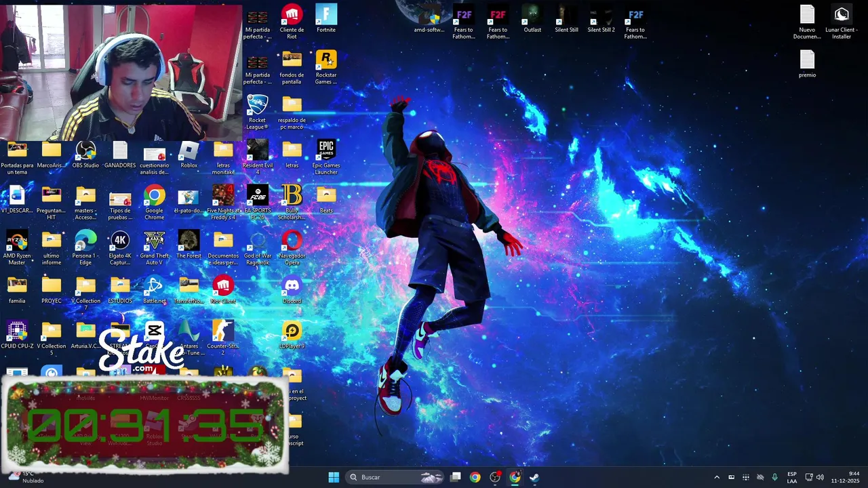Open the Tipos de pruebas presentation
This screenshot has height=488, width=868.
pyautogui.click(x=120, y=203)
